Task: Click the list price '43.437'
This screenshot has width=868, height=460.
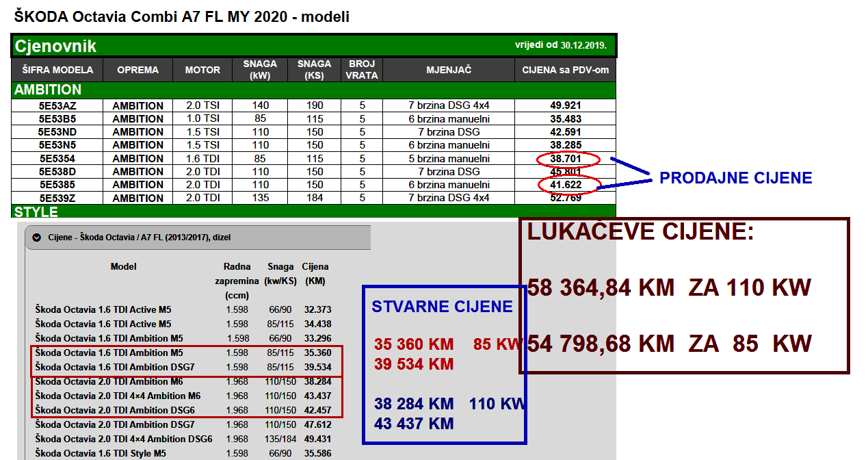Action: 317,396
